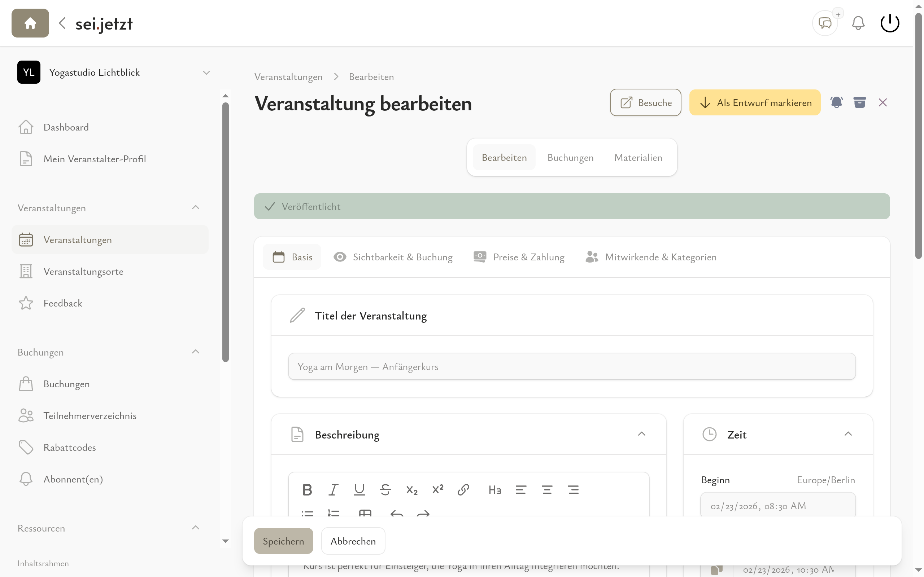Toggle underline text formatting
The image size is (924, 577).
pyautogui.click(x=359, y=490)
